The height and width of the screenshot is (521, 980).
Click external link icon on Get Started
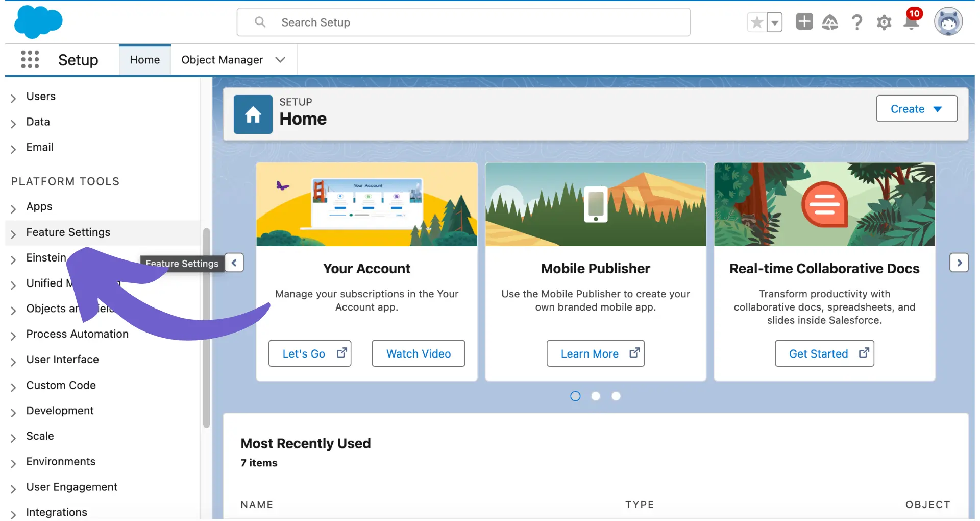coord(864,353)
